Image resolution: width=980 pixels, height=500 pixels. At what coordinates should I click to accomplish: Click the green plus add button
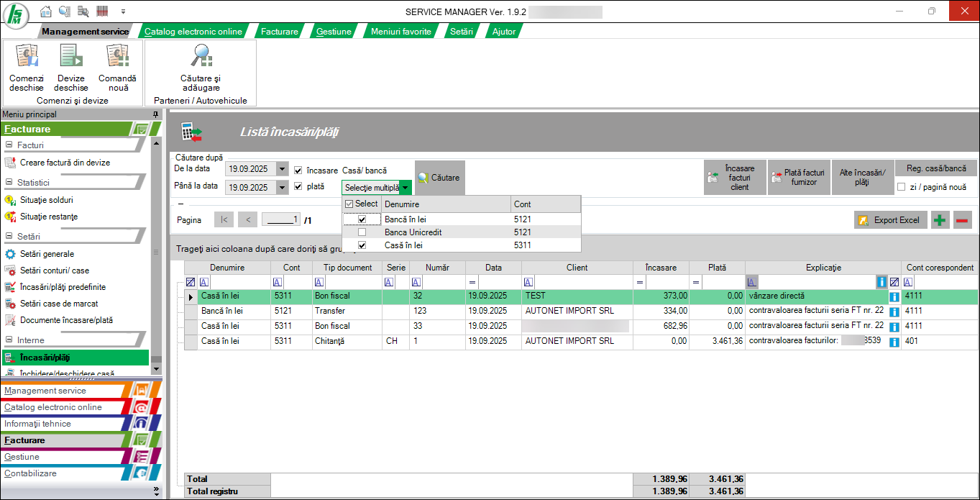[940, 220]
